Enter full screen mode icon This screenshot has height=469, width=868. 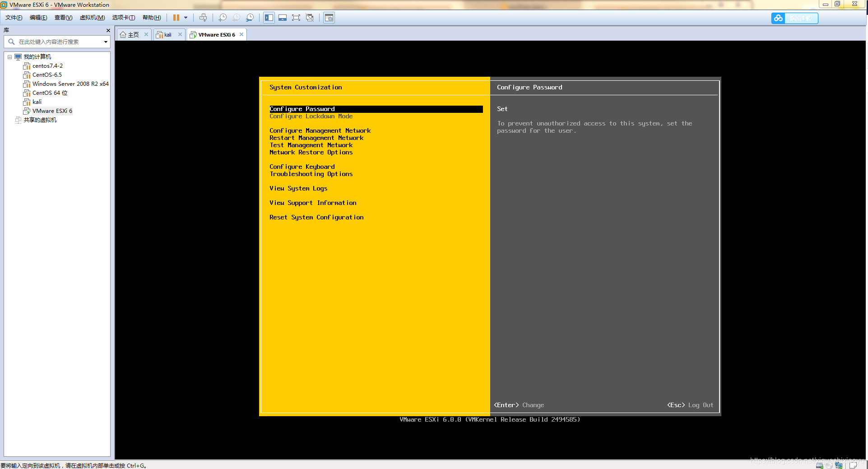point(296,18)
